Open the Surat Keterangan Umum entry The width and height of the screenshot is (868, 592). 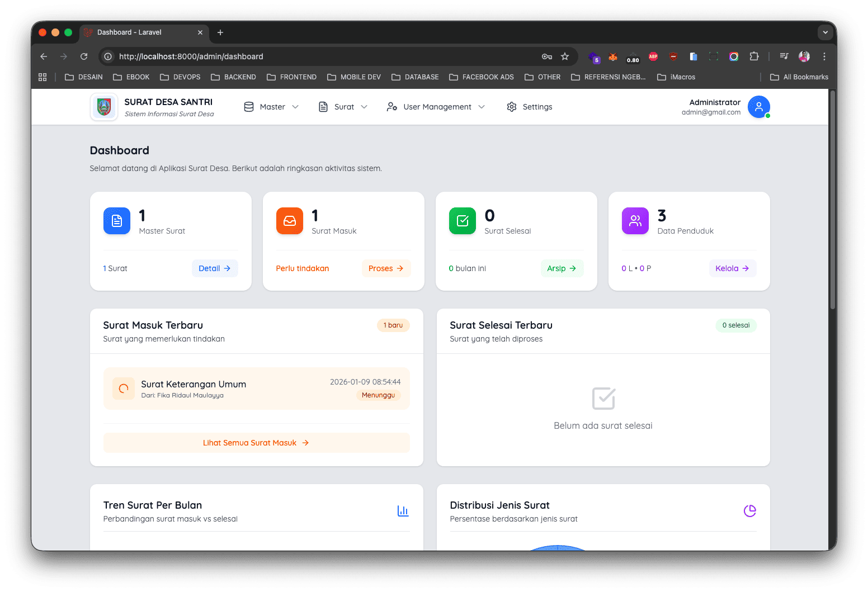tap(256, 389)
